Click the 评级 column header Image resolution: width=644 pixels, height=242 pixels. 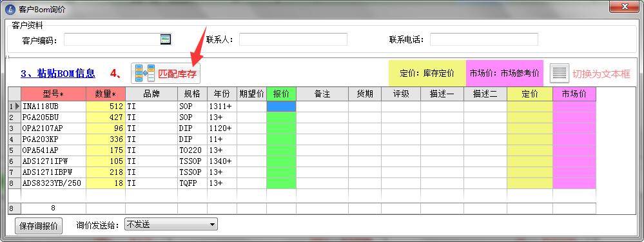(x=401, y=94)
